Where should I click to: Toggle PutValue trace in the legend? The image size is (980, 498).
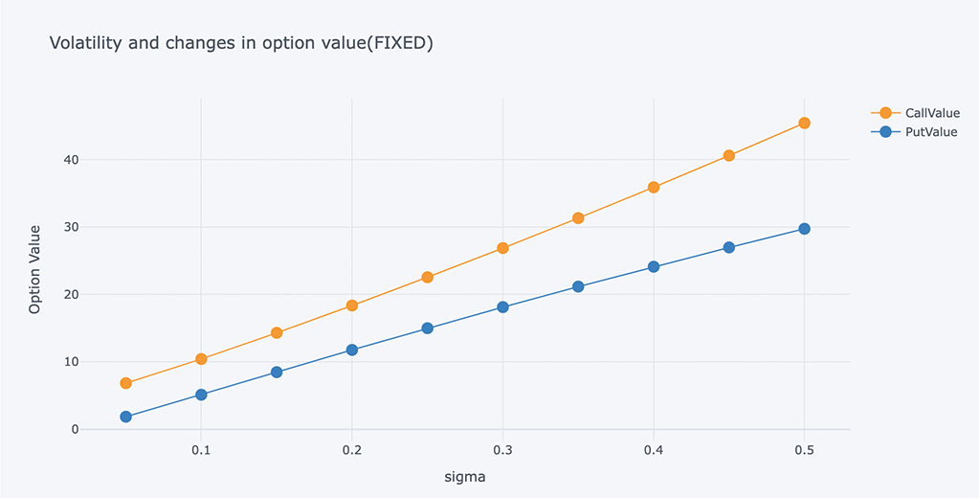tap(930, 132)
